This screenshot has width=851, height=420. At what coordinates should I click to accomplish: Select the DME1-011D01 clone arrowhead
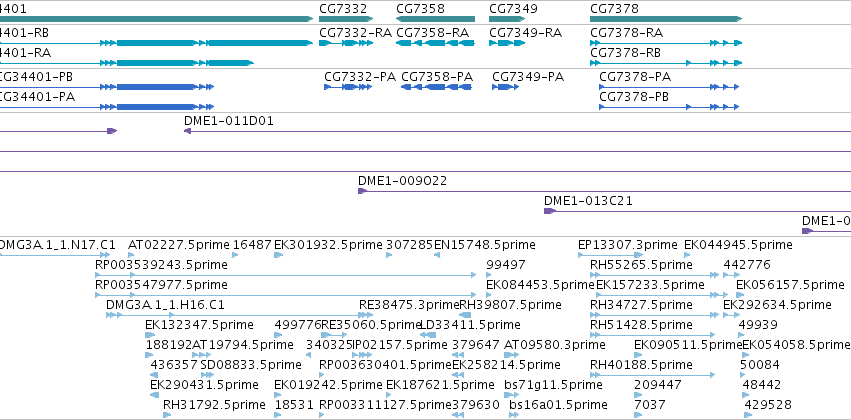(x=187, y=131)
